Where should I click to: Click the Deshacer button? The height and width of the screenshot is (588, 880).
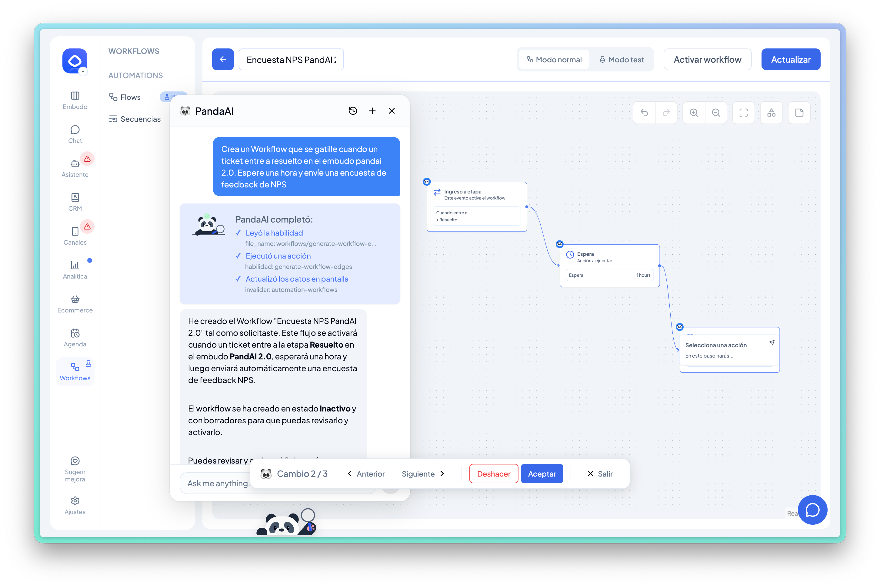(493, 474)
